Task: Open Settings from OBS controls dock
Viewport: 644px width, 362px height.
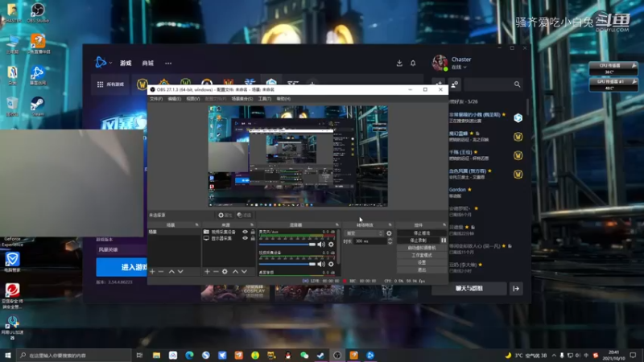Action: pyautogui.click(x=422, y=263)
